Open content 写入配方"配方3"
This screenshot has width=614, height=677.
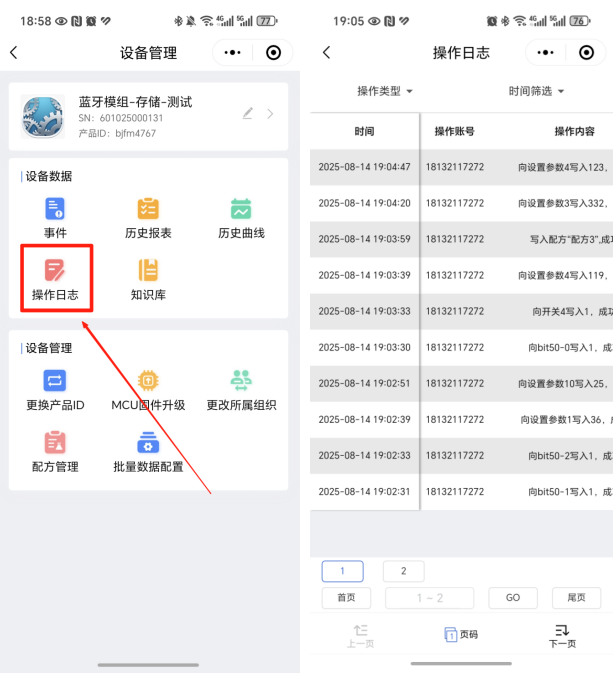[571, 239]
